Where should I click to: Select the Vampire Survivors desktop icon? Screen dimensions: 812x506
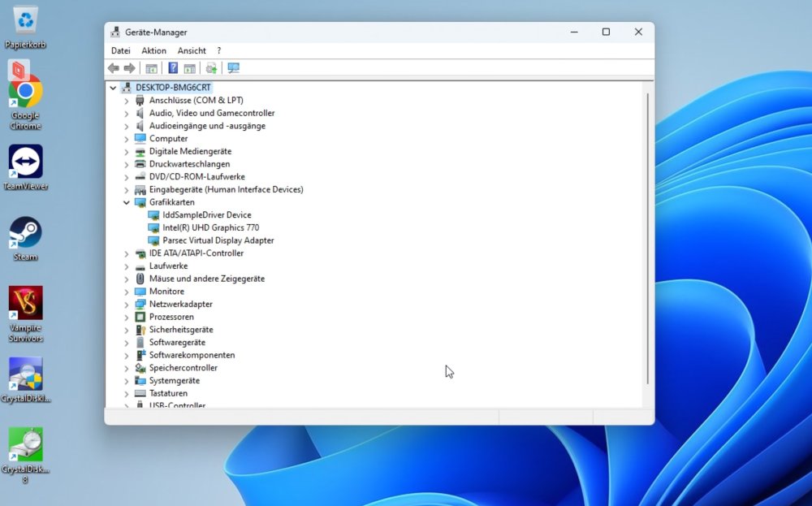pos(25,314)
